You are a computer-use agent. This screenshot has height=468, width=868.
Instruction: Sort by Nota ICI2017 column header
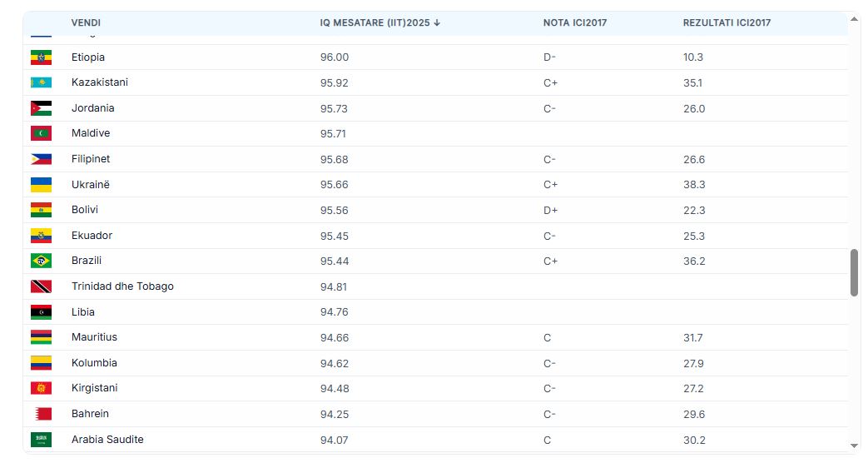pyautogui.click(x=574, y=22)
